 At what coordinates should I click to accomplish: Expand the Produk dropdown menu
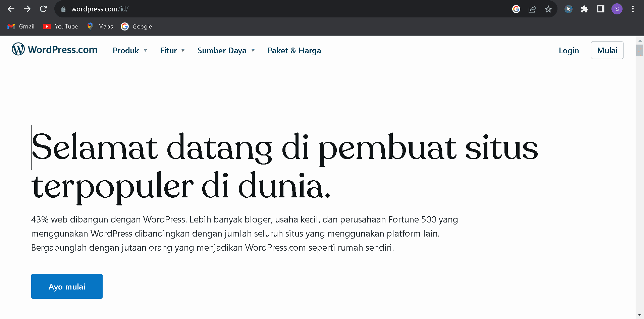click(130, 51)
